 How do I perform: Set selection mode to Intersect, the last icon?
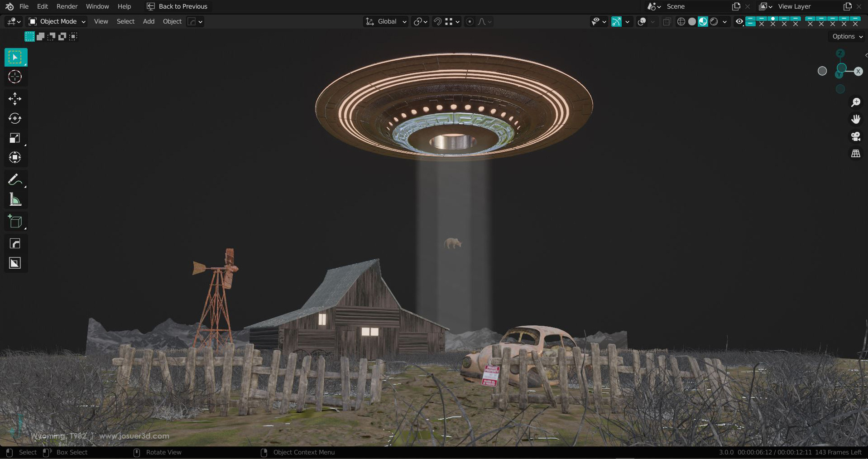(73, 37)
